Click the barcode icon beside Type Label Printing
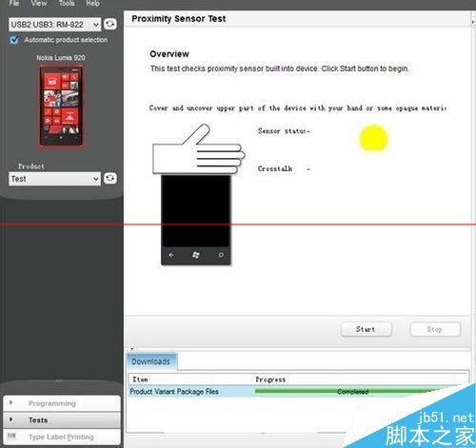The image size is (476, 448). tap(11, 436)
